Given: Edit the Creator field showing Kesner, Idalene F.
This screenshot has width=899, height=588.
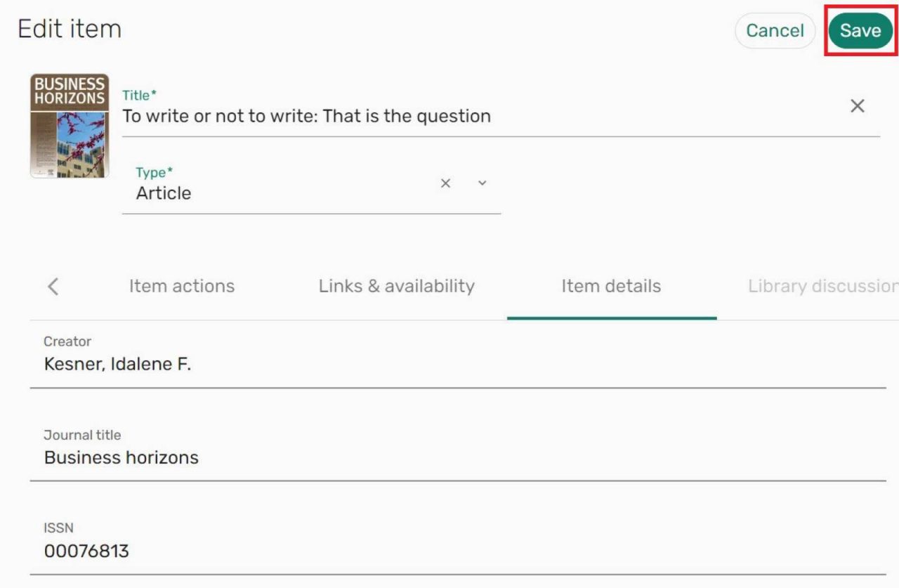Looking at the screenshot, I should tap(119, 364).
